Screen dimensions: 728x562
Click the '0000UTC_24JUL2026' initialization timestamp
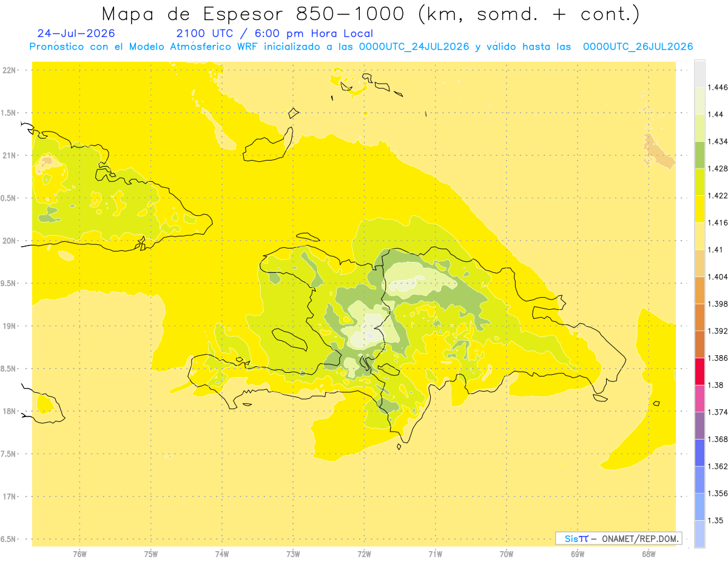tap(414, 47)
